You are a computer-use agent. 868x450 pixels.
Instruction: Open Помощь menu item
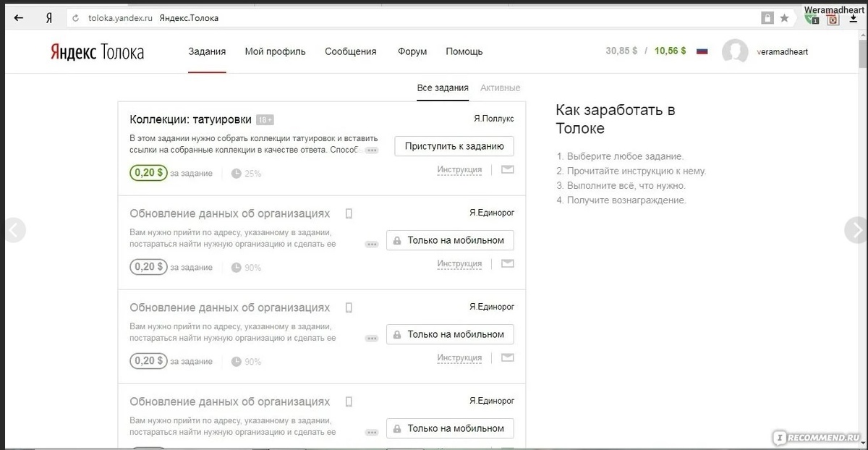click(x=464, y=51)
